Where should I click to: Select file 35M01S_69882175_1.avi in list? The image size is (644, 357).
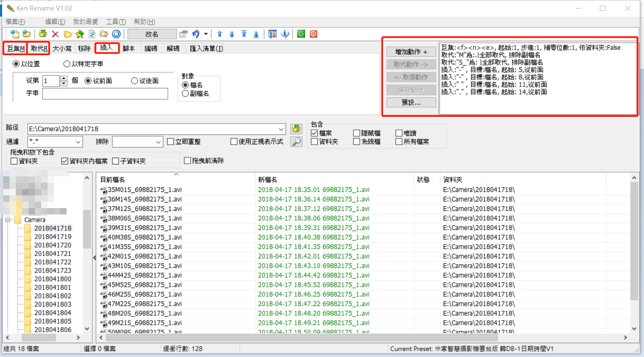tap(145, 190)
